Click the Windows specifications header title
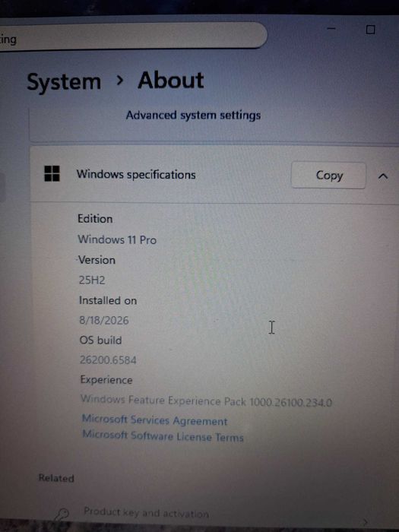Screen dimensions: 399x532 point(136,175)
